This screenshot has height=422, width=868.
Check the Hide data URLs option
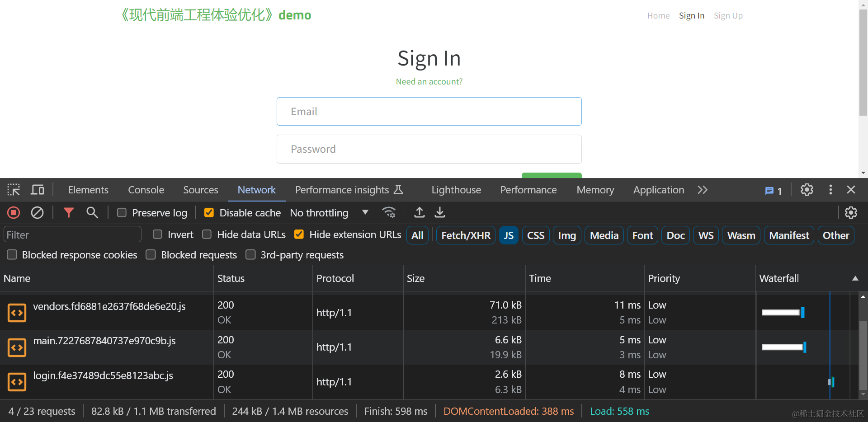(207, 234)
